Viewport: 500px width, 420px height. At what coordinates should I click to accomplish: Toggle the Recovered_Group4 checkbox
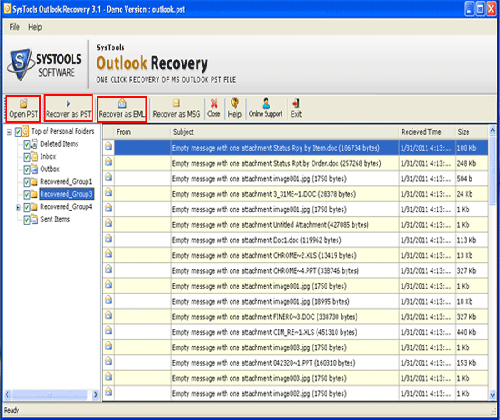pos(27,207)
